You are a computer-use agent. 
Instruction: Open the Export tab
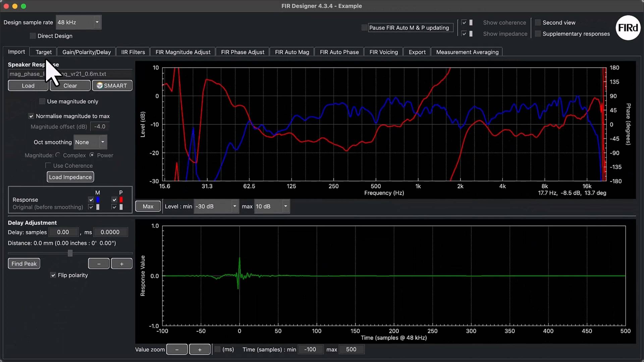click(417, 52)
